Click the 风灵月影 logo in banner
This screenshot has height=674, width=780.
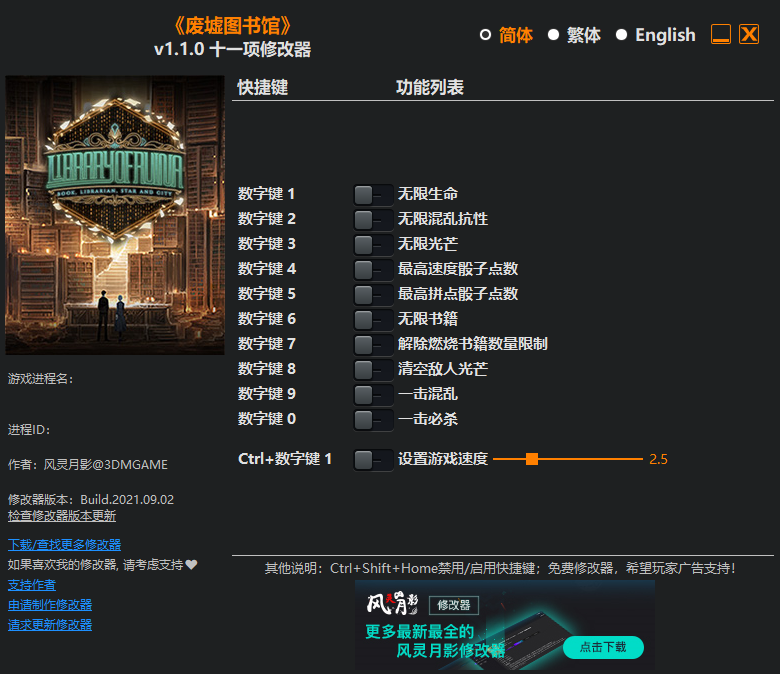click(x=392, y=603)
